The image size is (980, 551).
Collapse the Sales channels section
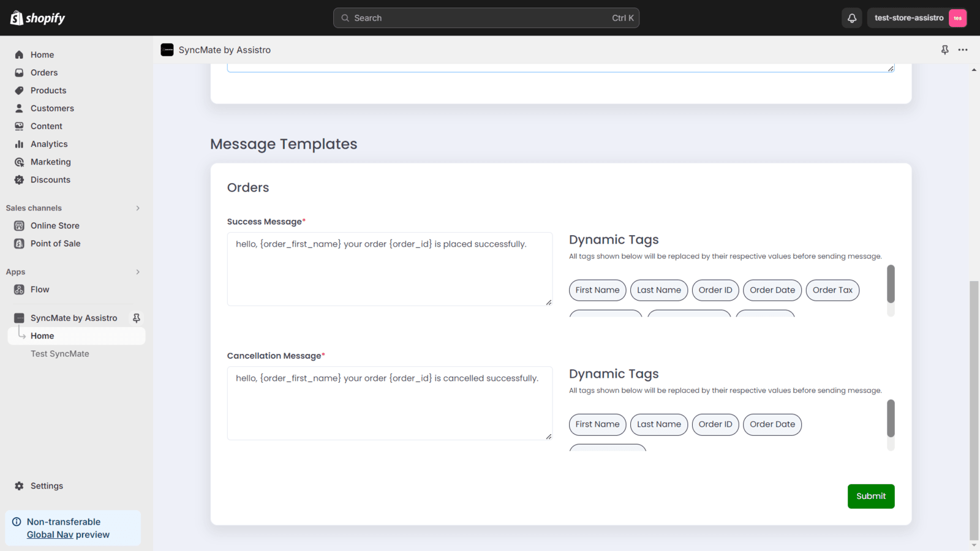138,208
